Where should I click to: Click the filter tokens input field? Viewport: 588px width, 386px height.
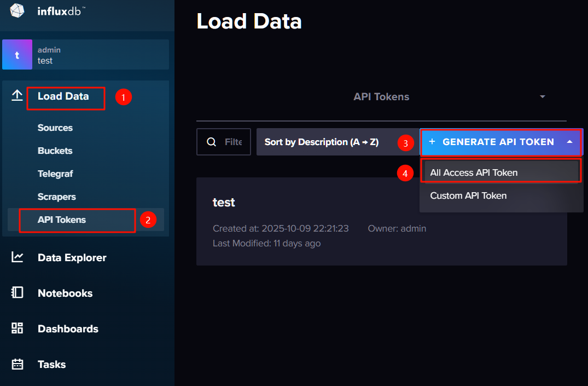233,142
